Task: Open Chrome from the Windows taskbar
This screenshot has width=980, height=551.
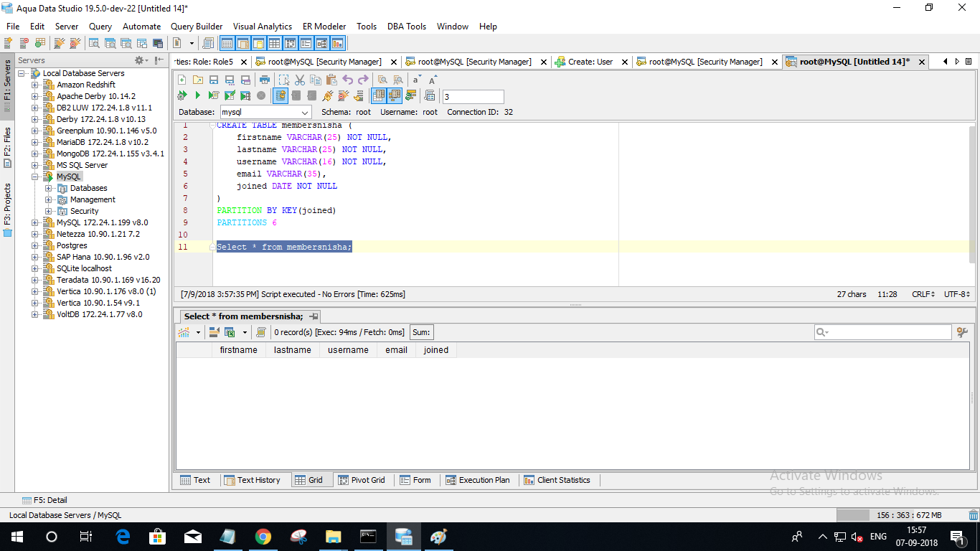Action: click(x=263, y=537)
